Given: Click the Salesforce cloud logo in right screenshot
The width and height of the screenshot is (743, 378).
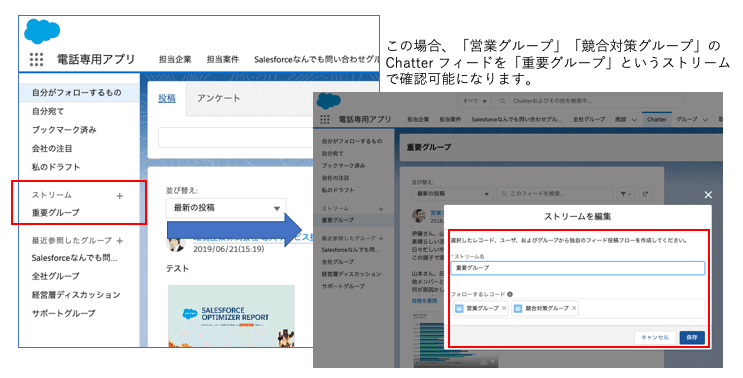Looking at the screenshot, I should click(329, 101).
